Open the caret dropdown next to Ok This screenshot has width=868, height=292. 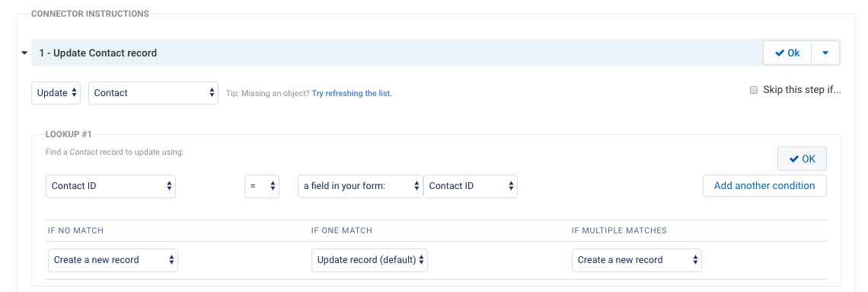pyautogui.click(x=825, y=53)
